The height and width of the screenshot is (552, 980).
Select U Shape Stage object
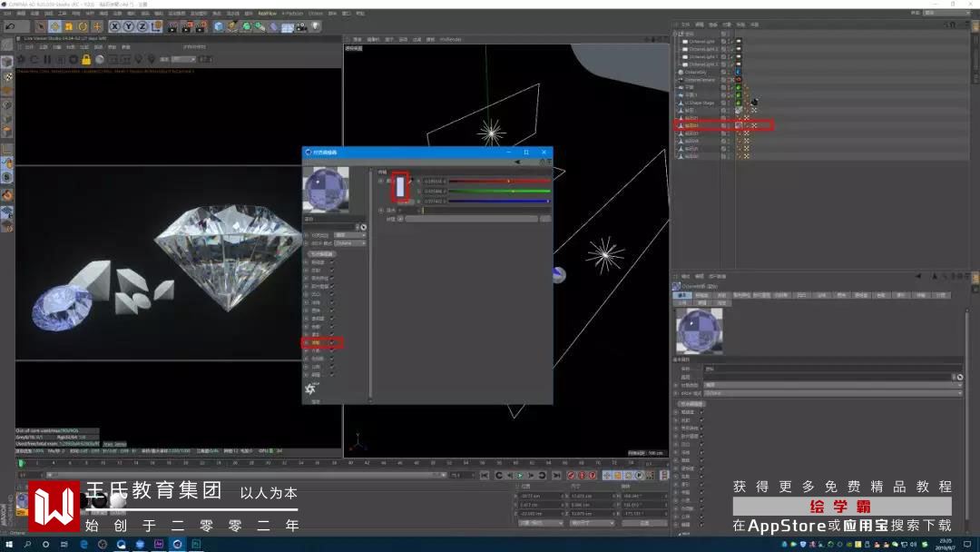point(699,103)
